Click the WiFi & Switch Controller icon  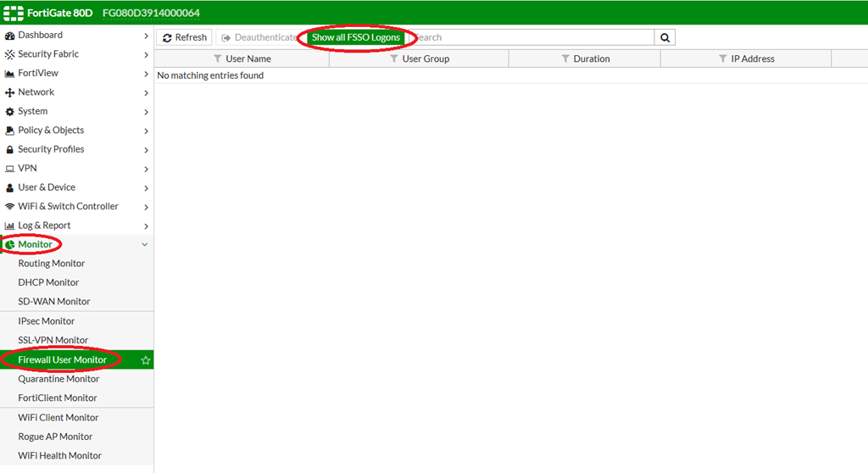click(x=9, y=207)
